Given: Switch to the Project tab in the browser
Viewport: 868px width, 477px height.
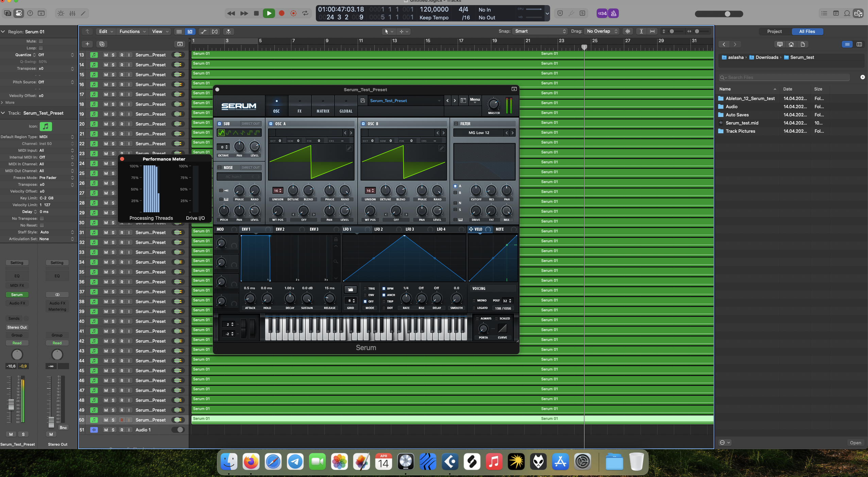Looking at the screenshot, I should 774,31.
